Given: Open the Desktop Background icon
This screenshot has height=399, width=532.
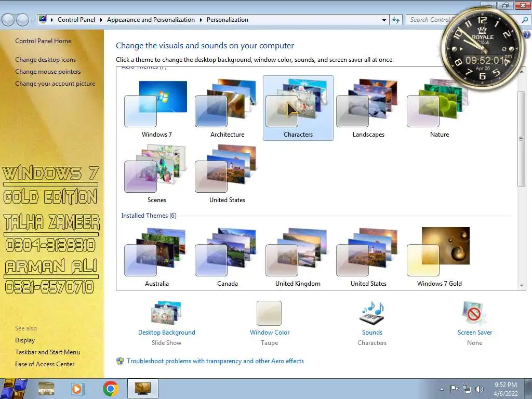Looking at the screenshot, I should tap(166, 313).
